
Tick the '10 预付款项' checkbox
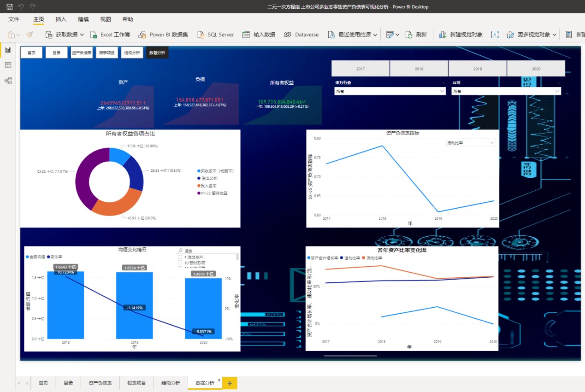pos(180,263)
